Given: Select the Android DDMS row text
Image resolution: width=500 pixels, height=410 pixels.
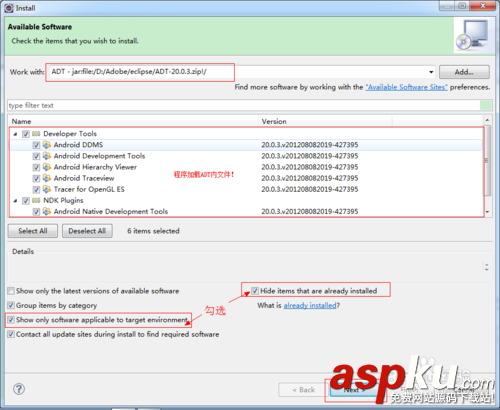Looking at the screenshot, I should tap(78, 145).
